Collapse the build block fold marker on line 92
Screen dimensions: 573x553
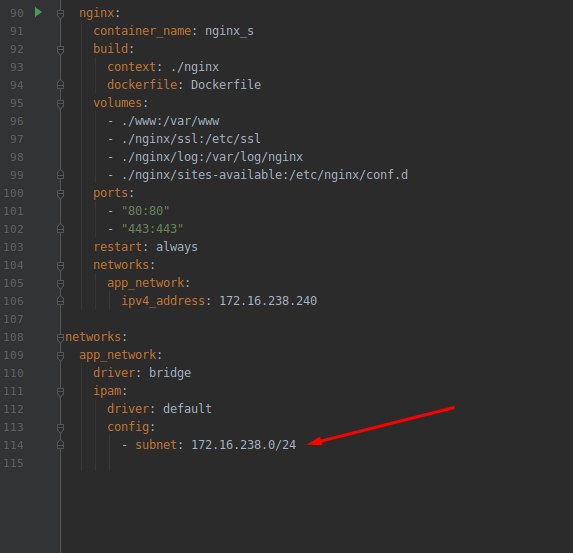pyautogui.click(x=61, y=50)
